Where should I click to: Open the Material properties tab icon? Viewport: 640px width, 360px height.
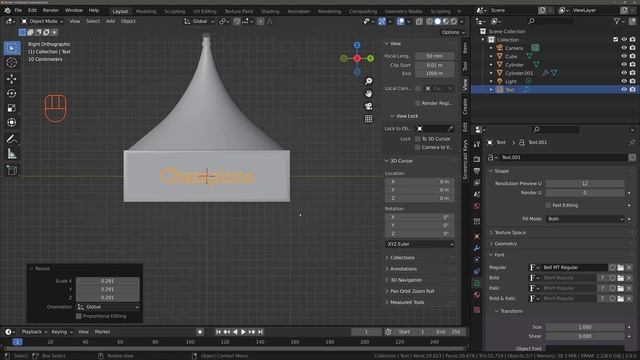[477, 295]
